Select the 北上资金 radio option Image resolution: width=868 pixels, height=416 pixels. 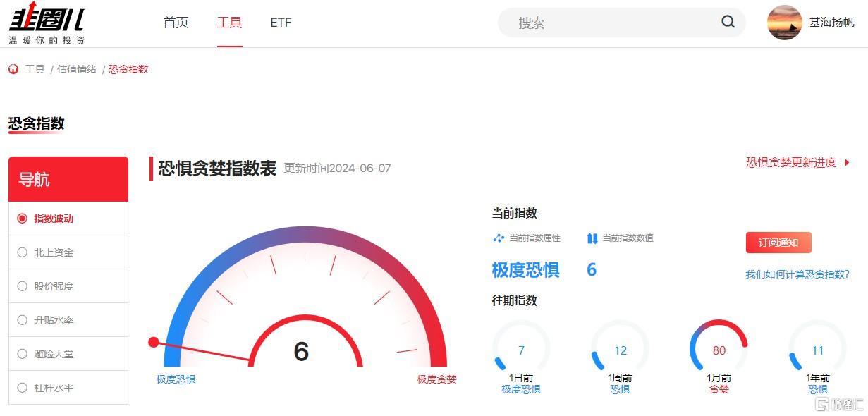22,252
